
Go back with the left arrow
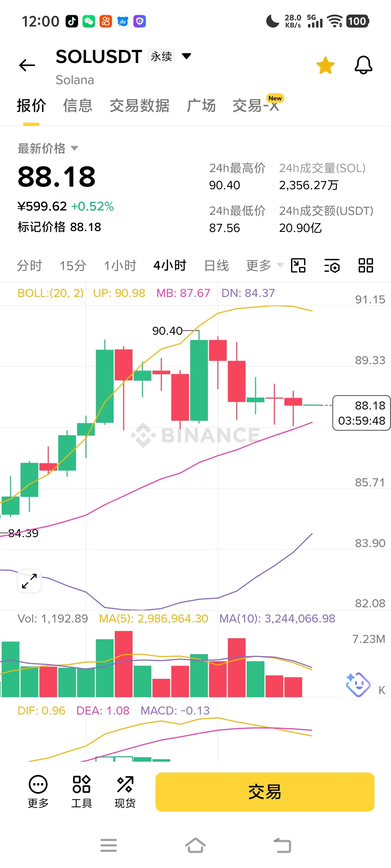click(27, 65)
